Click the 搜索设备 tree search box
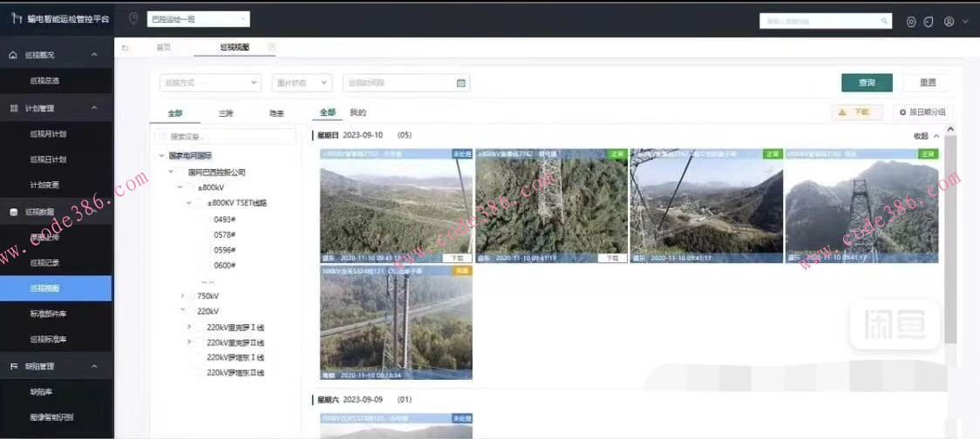 (225, 136)
